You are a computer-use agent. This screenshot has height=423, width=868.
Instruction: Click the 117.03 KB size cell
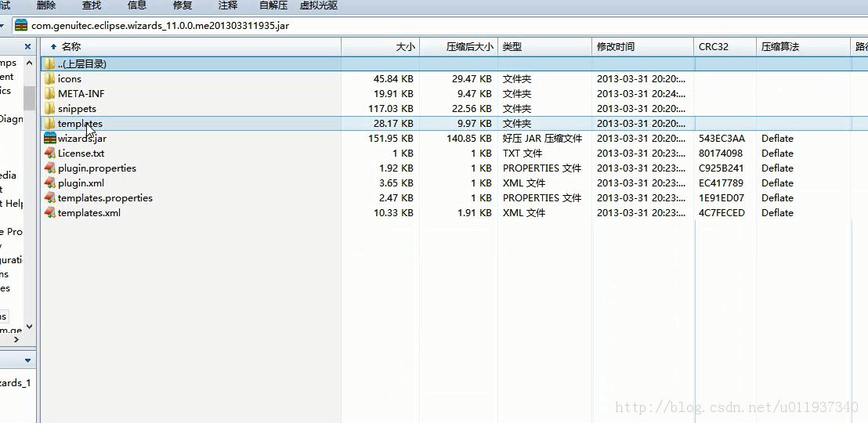(x=390, y=109)
